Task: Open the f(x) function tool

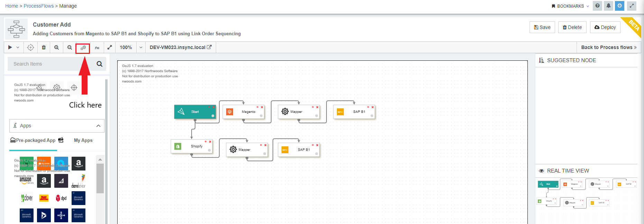Action: [97, 48]
